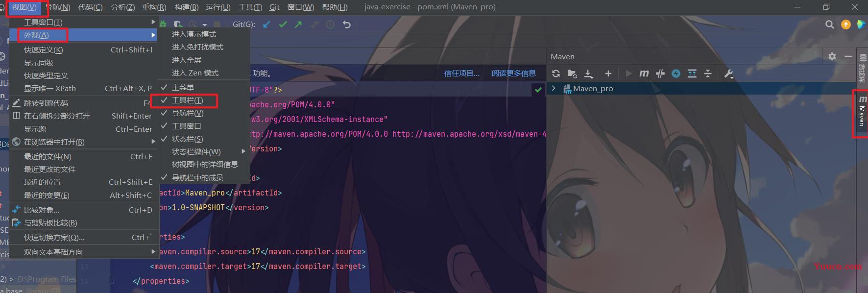
Task: Expand 状态栏微件(W) submenu
Action: coord(203,152)
